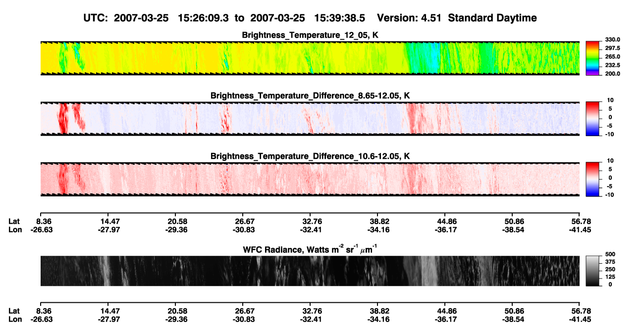
Task: Click longitude -32.41 on axis above WFC title
Action: point(312,230)
